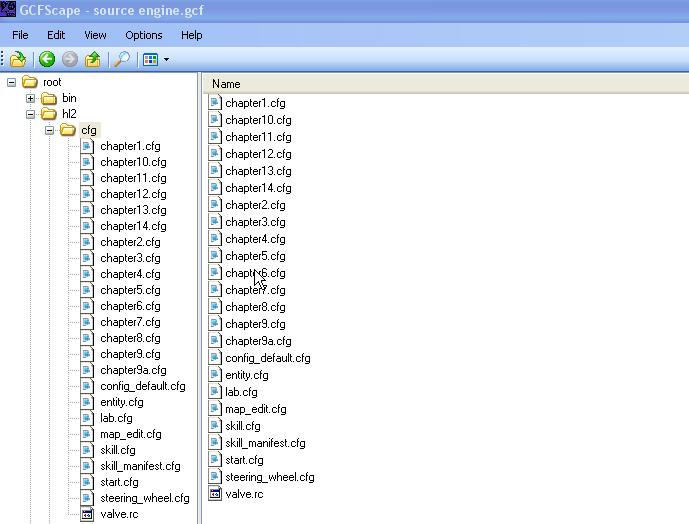Select lab.cfg in the tree
689x524 pixels.
coord(116,418)
